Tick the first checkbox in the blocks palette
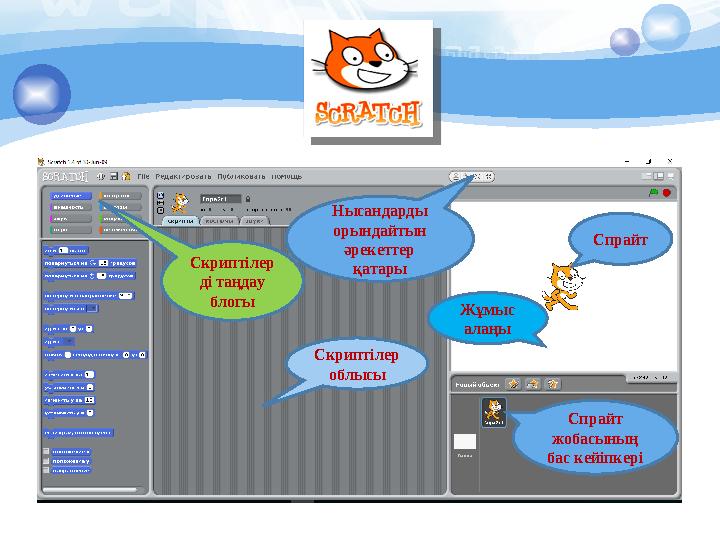Viewport: 720px width, 540px height. tap(46, 451)
